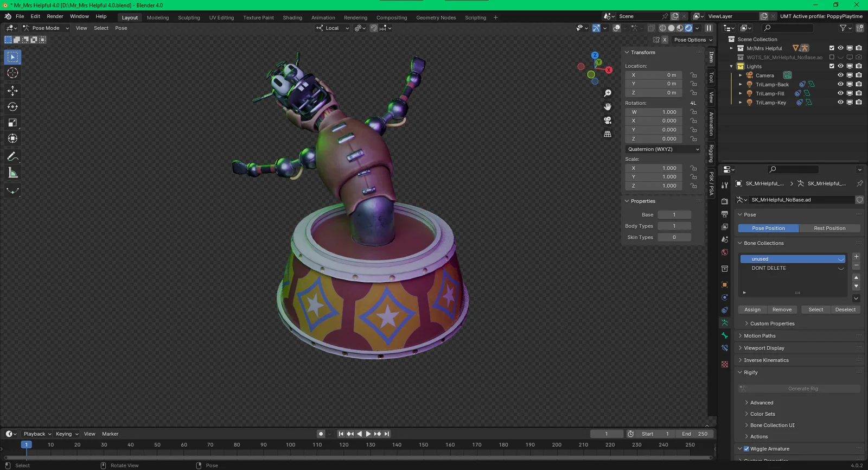The width and height of the screenshot is (868, 470).
Task: Click the End frame field
Action: [694, 434]
